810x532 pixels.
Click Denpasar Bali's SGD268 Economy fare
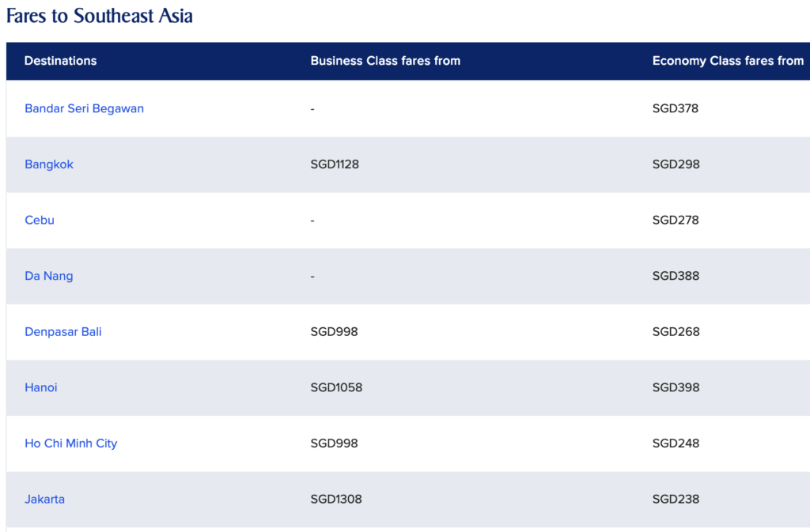676,331
